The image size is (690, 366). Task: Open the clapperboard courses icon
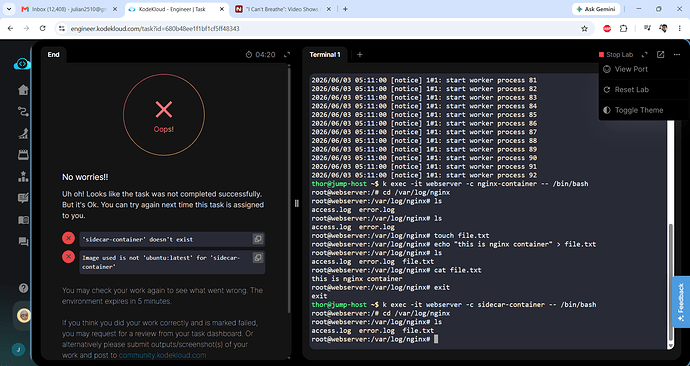coord(23,154)
